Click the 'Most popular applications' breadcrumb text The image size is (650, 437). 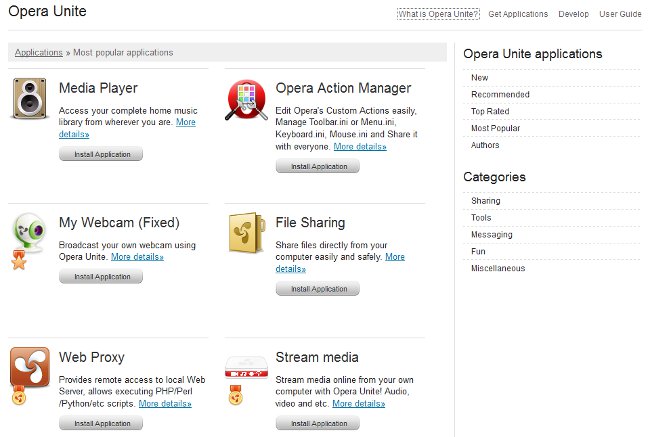click(x=123, y=53)
